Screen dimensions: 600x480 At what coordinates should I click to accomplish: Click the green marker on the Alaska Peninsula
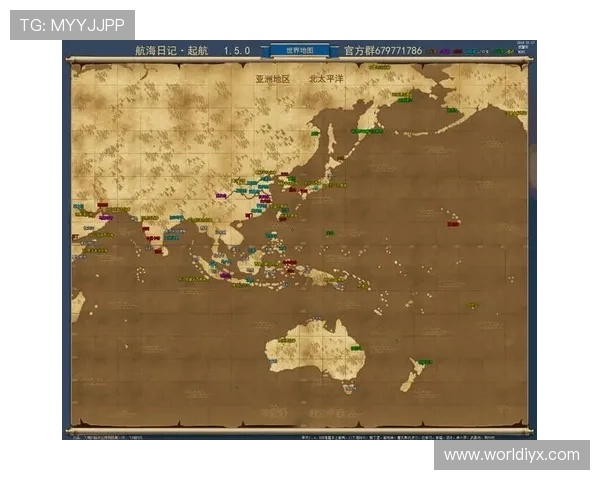[x=452, y=110]
